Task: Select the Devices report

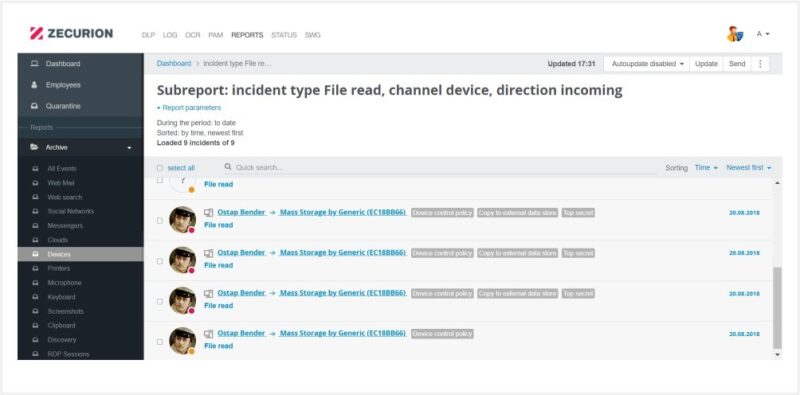Action: click(81, 254)
